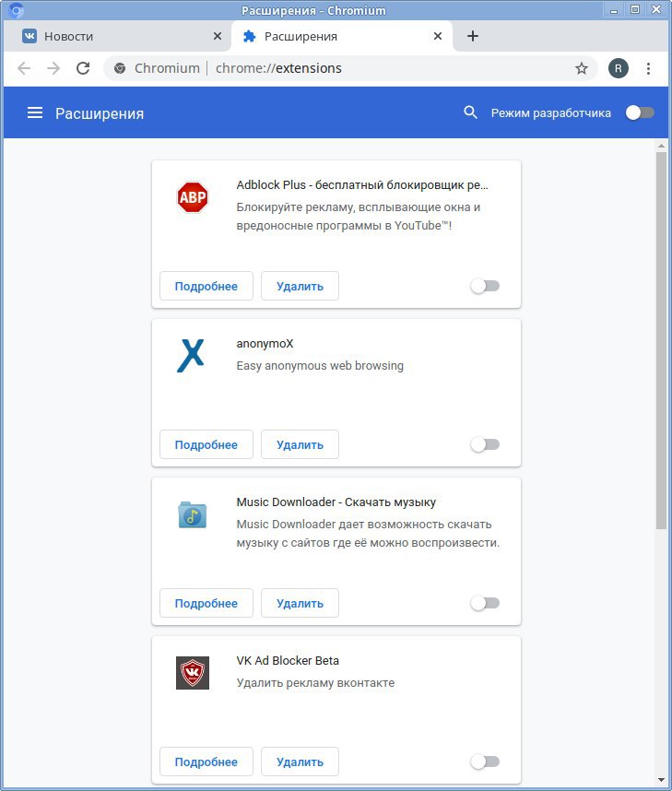Click the chrome://extensions address field

point(350,68)
